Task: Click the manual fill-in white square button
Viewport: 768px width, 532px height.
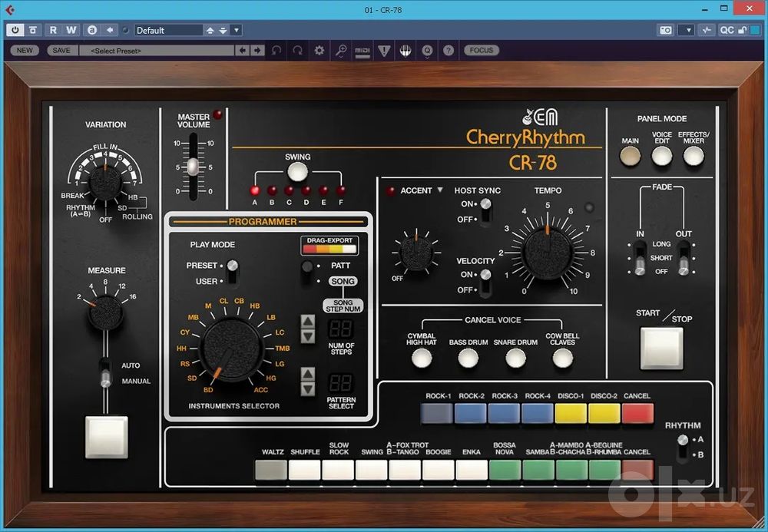Action: 106,437
